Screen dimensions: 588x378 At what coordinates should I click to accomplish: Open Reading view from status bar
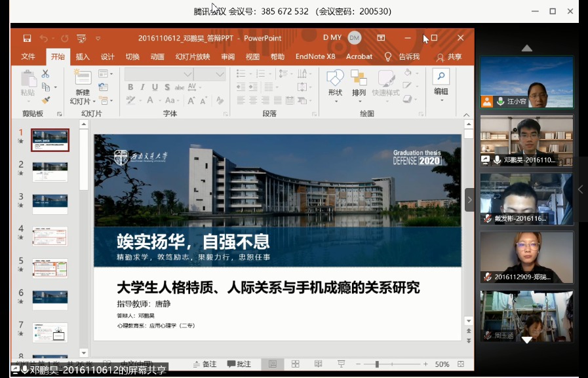[318, 364]
